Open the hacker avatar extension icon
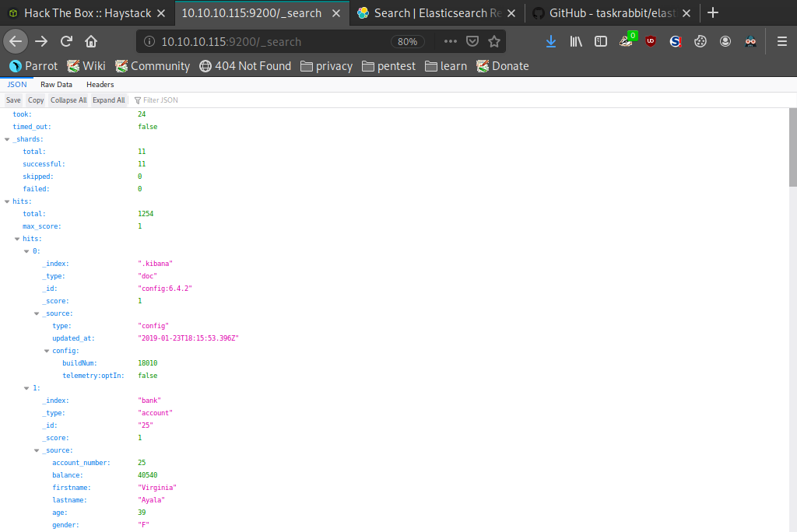 [750, 41]
